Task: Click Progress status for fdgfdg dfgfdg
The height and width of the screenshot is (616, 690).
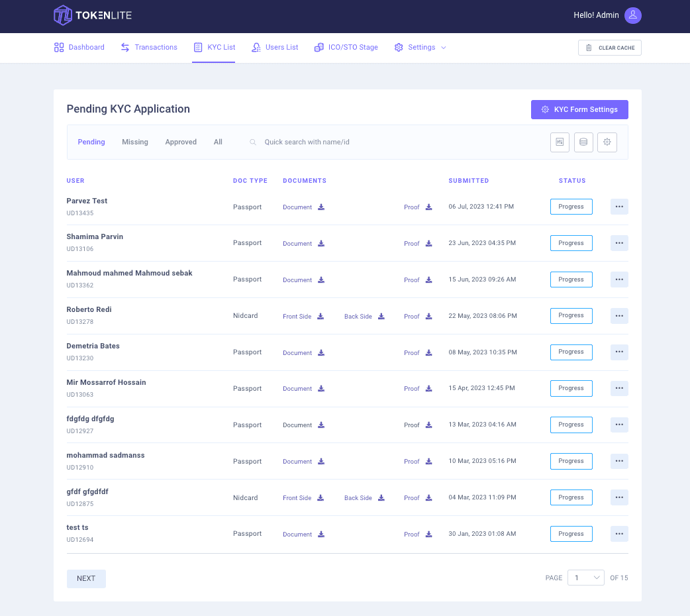Action: 571,425
